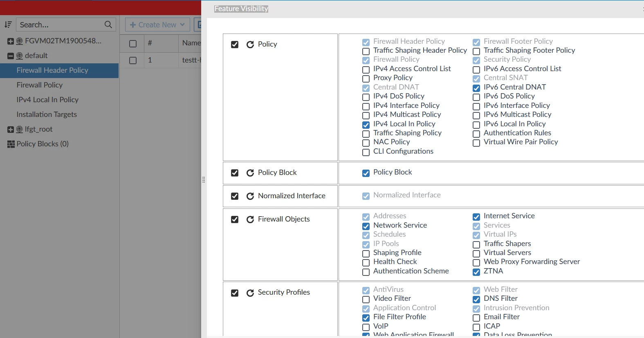
Task: Uncheck the Policy Block feature checkbox
Action: [366, 173]
